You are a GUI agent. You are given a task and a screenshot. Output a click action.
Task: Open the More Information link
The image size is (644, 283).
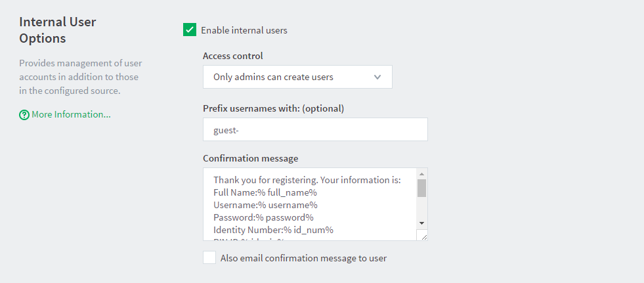pyautogui.click(x=71, y=115)
